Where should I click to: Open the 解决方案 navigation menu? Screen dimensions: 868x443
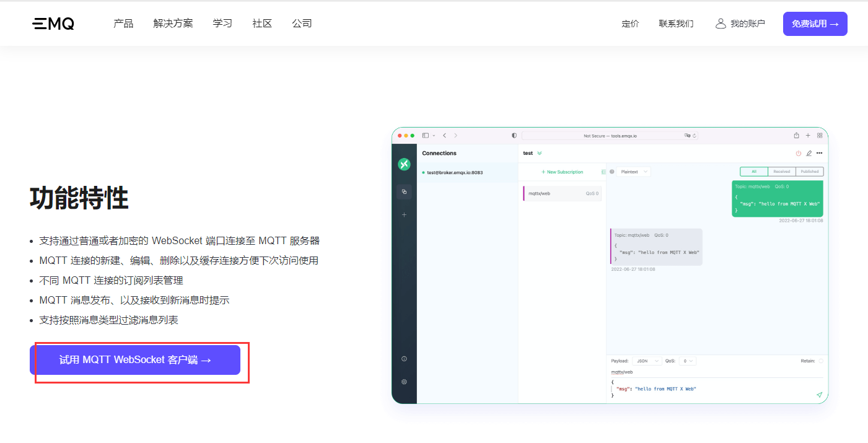[x=173, y=24]
